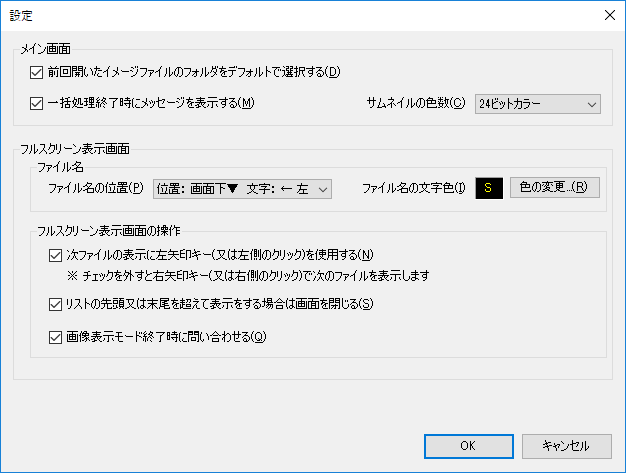626x473 pixels.
Task: Click 色の変更 button
Action: click(x=555, y=187)
